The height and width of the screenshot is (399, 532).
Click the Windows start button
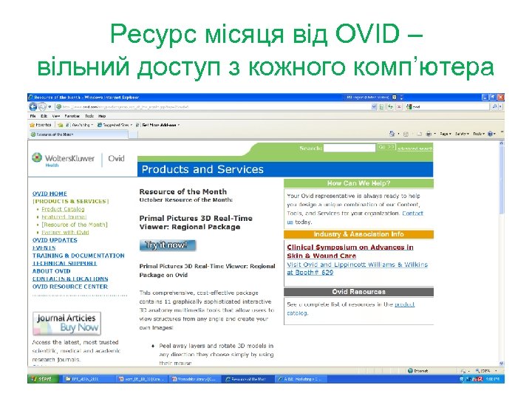coord(43,379)
